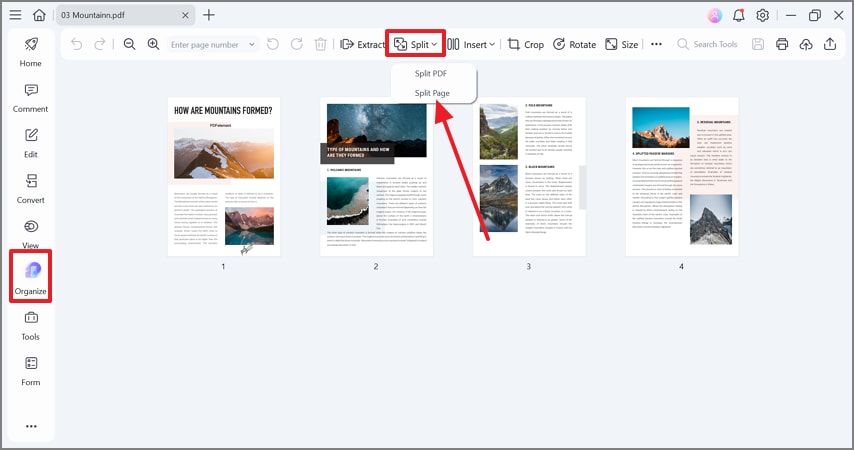
Task: Go to the Home screen icon in title bar
Action: pyautogui.click(x=39, y=15)
